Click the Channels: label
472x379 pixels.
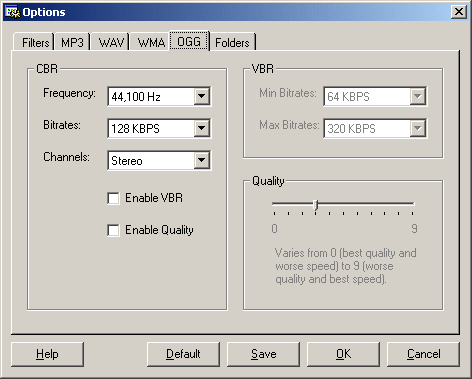(x=66, y=157)
